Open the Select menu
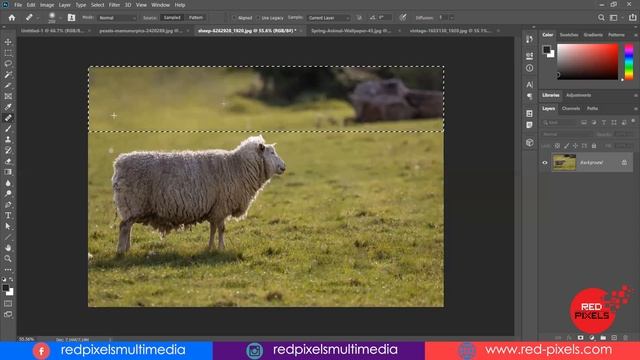Image resolution: width=640 pixels, height=360 pixels. click(97, 5)
